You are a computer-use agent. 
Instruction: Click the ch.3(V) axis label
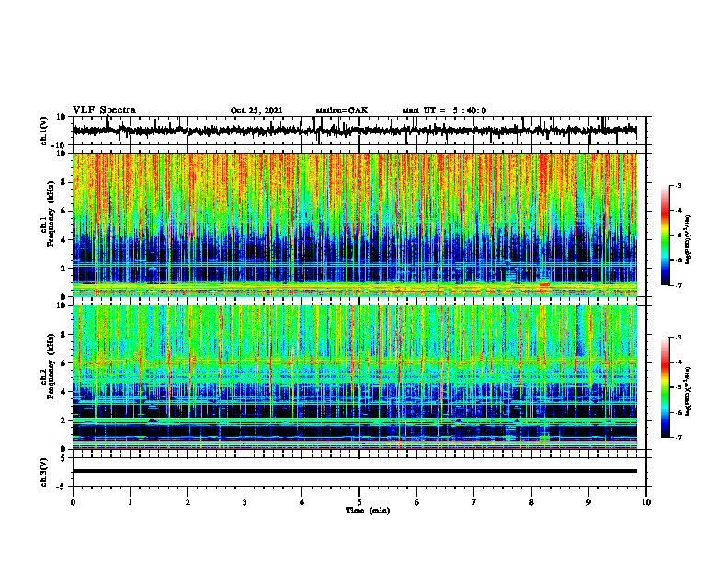coord(43,472)
